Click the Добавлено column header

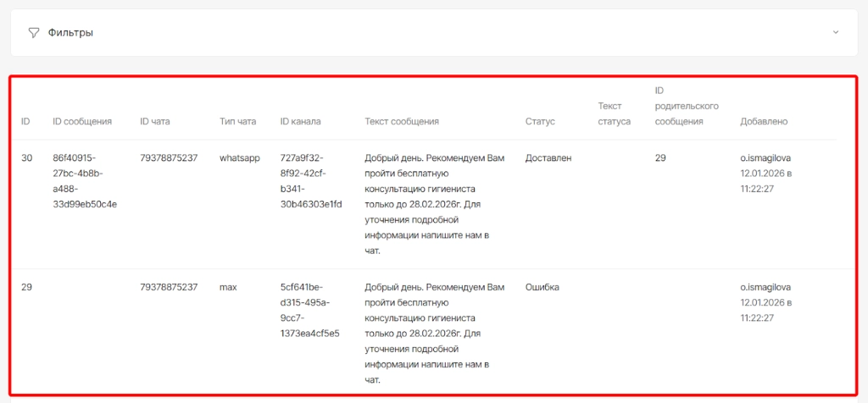(764, 122)
